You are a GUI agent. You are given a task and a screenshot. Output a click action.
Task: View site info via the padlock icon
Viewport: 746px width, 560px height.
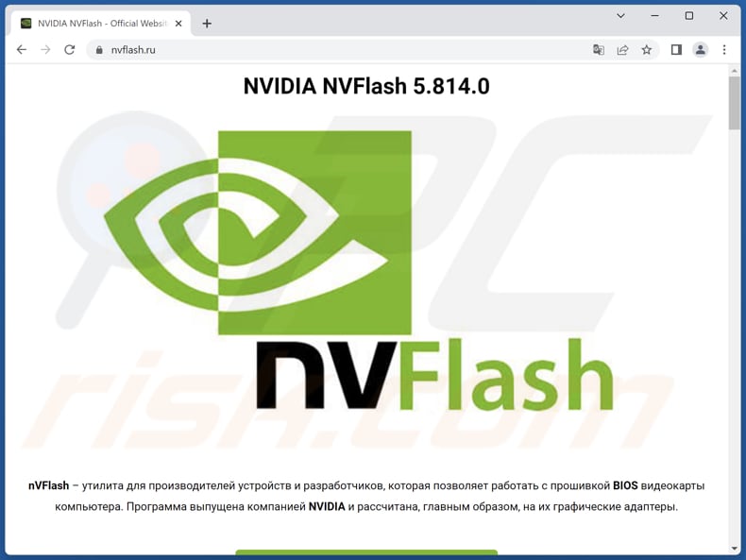click(99, 50)
